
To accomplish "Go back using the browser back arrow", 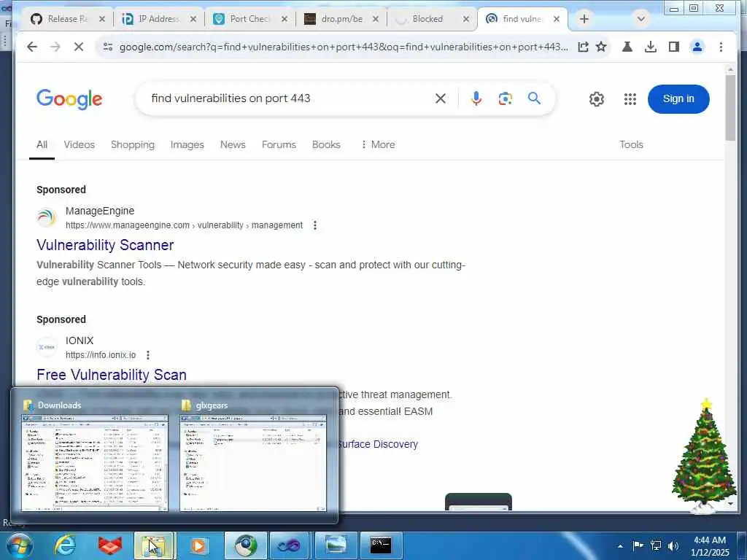I will coord(32,47).
